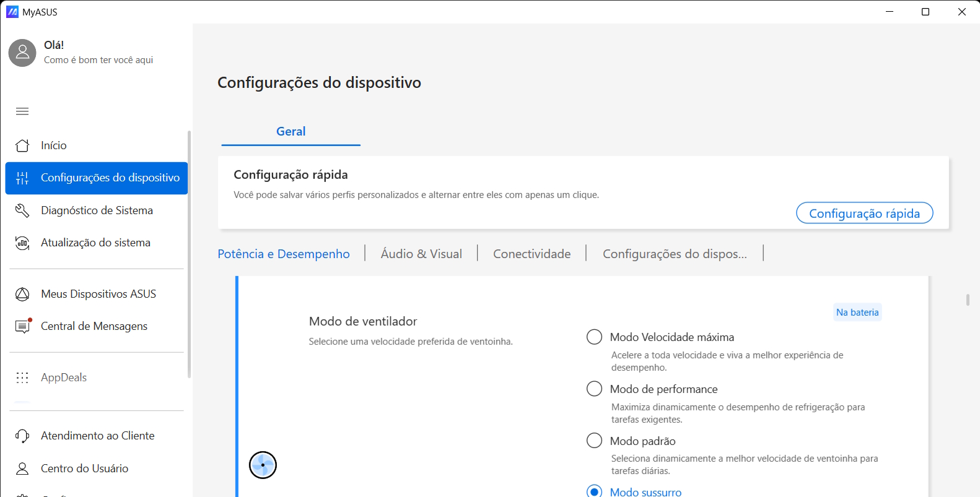The width and height of the screenshot is (980, 497).
Task: Open Atualização do sistema page
Action: pos(96,243)
